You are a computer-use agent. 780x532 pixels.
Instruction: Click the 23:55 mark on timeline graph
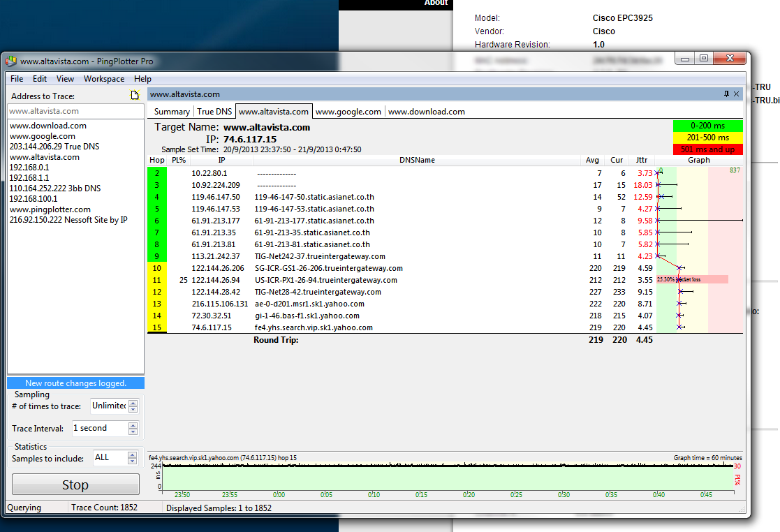pos(230,495)
